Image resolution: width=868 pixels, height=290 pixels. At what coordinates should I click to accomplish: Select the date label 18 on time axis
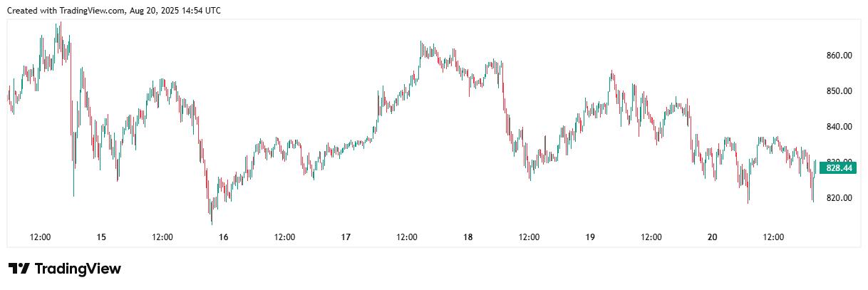point(468,237)
